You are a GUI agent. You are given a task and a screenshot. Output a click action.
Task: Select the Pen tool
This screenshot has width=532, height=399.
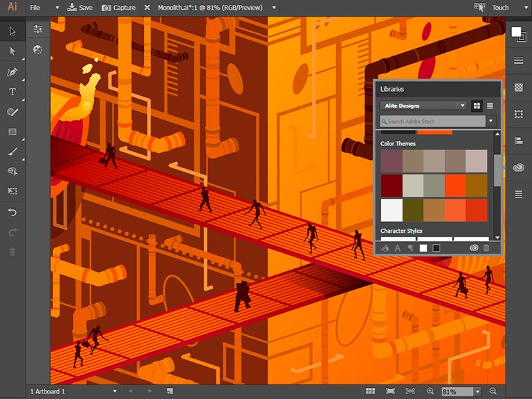tap(13, 72)
